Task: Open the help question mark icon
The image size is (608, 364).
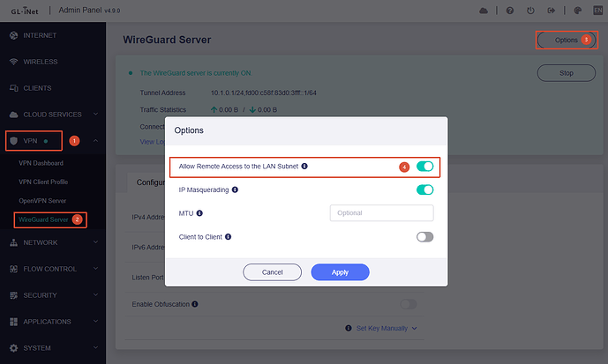Action: (x=510, y=11)
